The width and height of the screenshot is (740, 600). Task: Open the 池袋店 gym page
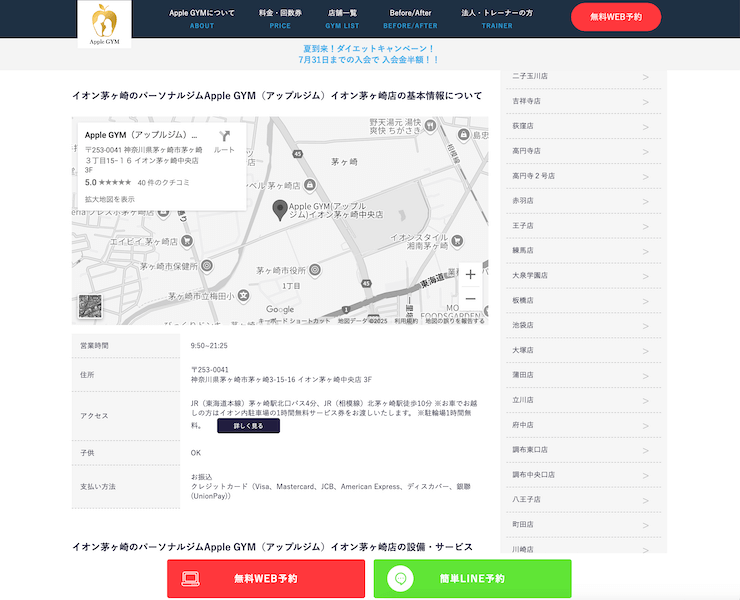pos(583,325)
